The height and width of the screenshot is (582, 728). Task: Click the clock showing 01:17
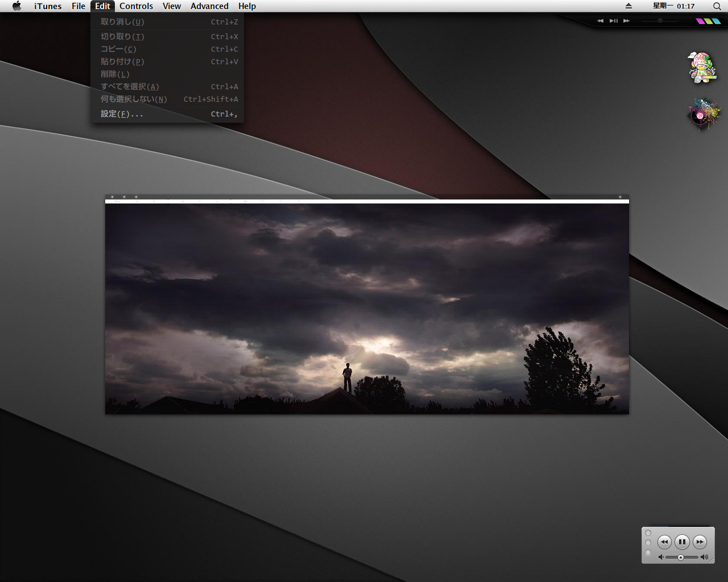click(x=674, y=6)
